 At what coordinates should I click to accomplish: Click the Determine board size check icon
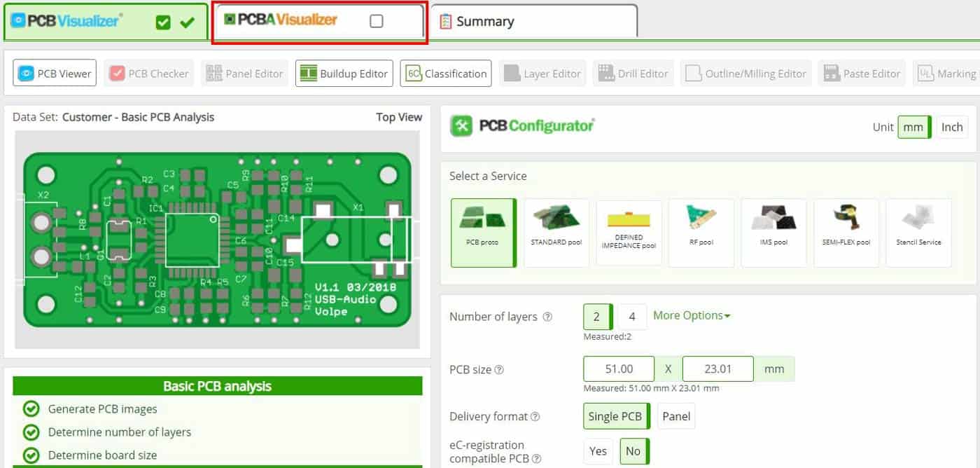click(x=31, y=455)
